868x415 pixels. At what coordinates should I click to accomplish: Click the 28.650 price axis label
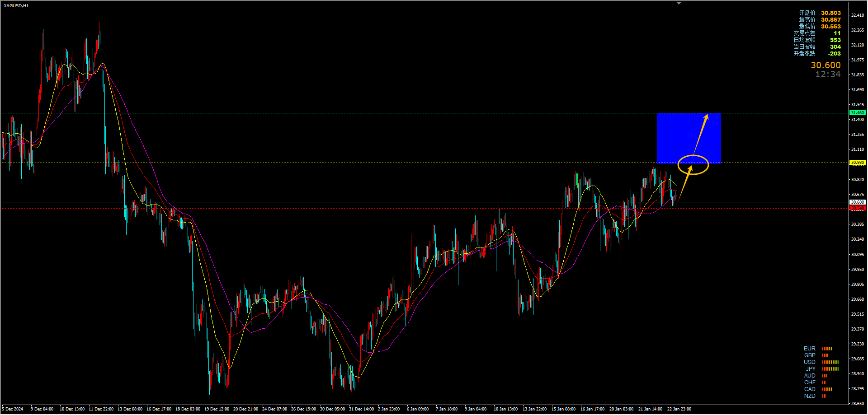(x=858, y=404)
